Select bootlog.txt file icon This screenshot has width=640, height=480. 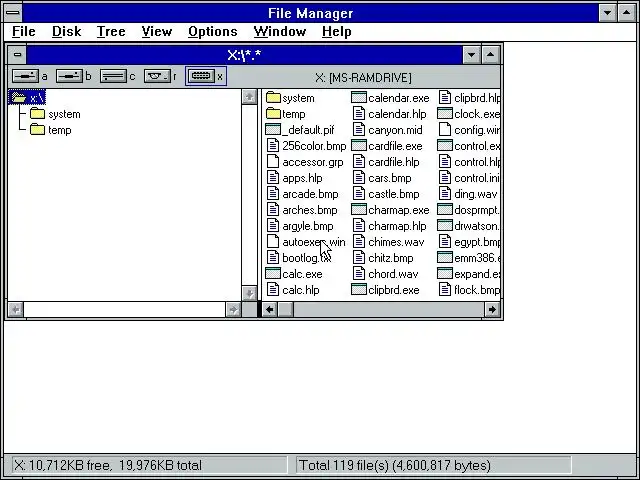pyautogui.click(x=273, y=258)
